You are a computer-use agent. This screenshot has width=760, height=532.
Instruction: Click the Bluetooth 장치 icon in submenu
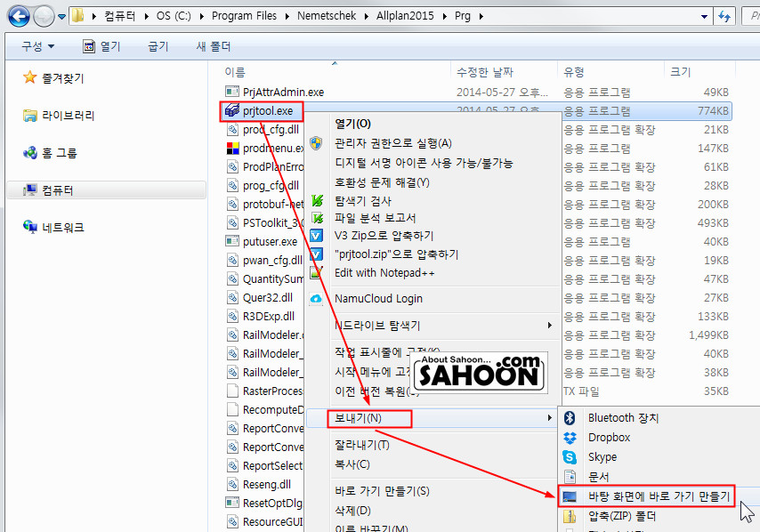pyautogui.click(x=570, y=417)
